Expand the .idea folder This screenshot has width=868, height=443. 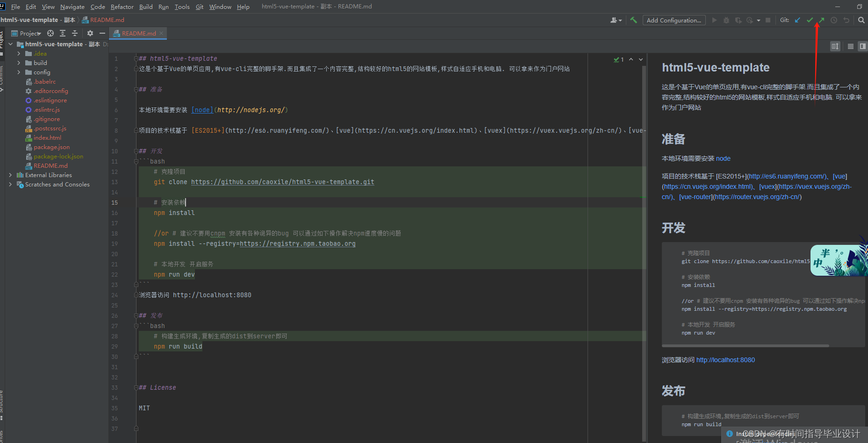click(19, 53)
